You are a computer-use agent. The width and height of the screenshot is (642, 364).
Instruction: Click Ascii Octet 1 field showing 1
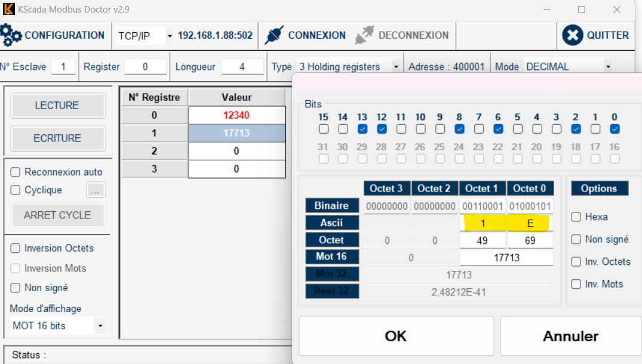(x=483, y=223)
